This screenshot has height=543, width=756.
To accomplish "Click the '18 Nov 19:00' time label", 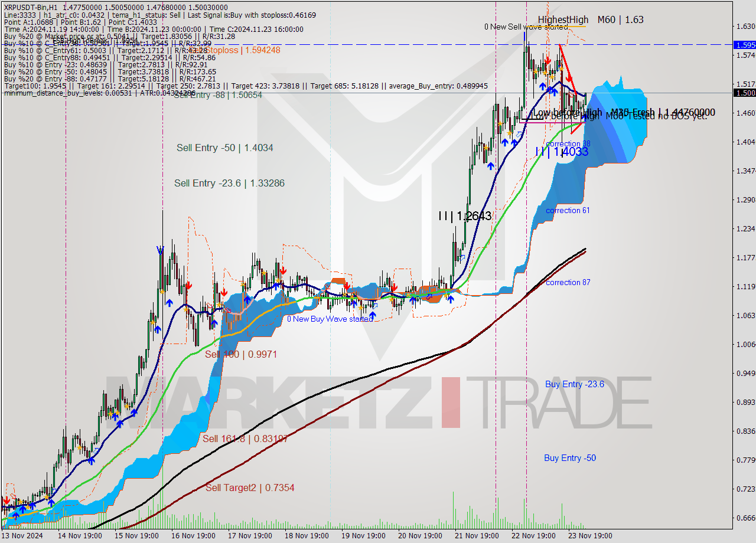I will 307,536.
